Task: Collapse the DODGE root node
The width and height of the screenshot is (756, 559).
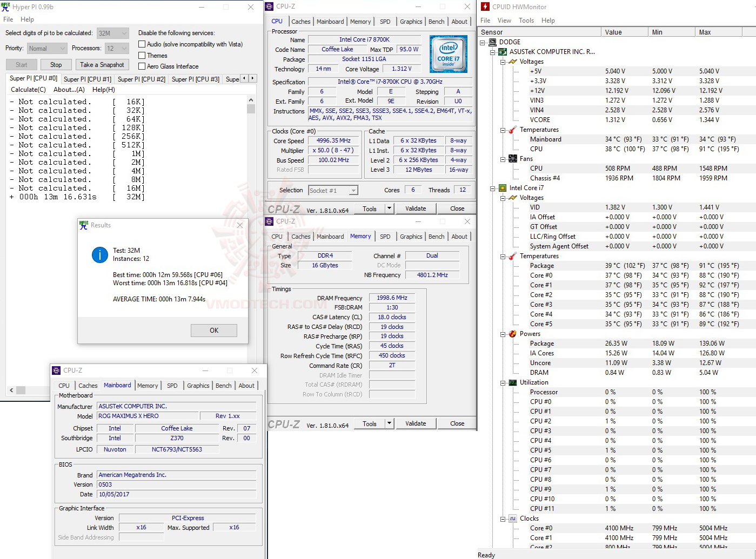Action: tap(483, 42)
